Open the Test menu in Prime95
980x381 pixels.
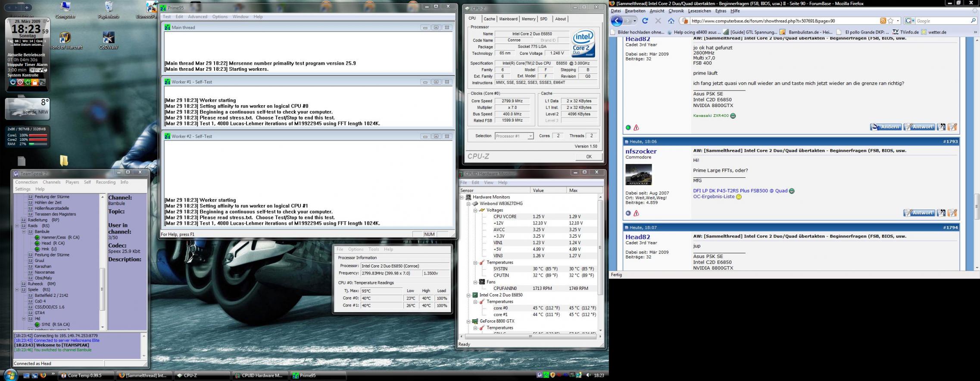[x=167, y=17]
